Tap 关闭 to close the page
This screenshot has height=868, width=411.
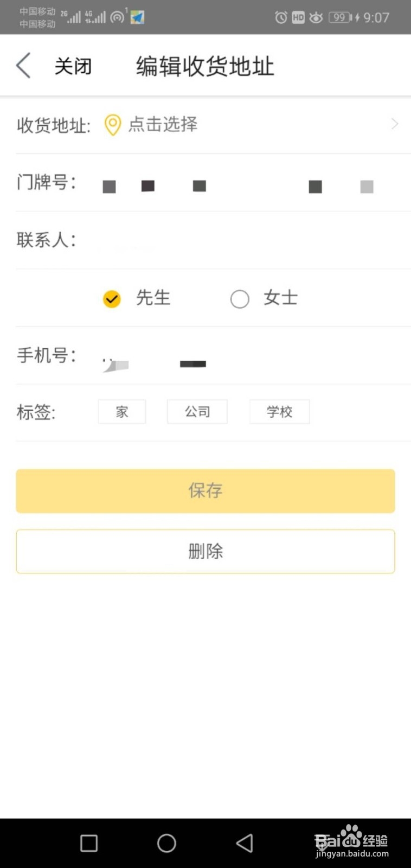click(x=73, y=66)
